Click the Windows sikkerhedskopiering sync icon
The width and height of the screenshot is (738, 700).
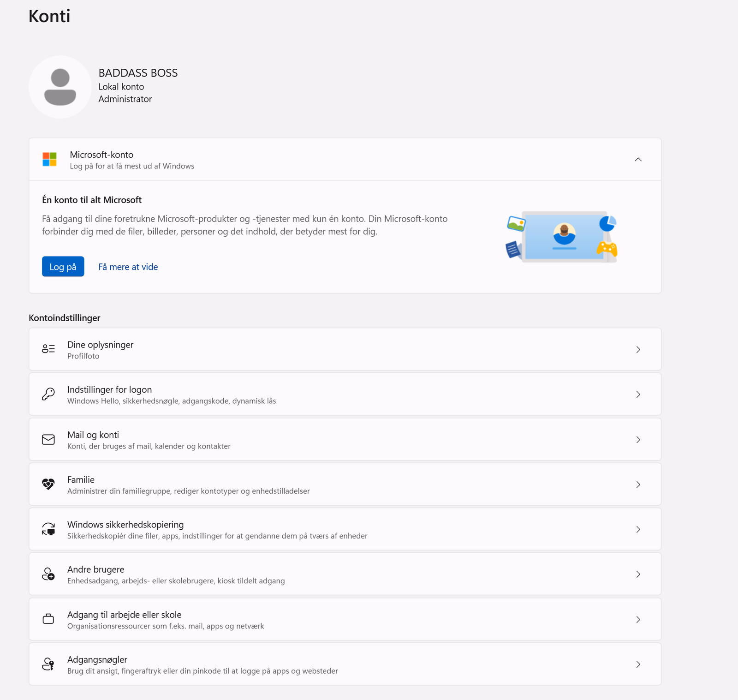click(48, 529)
